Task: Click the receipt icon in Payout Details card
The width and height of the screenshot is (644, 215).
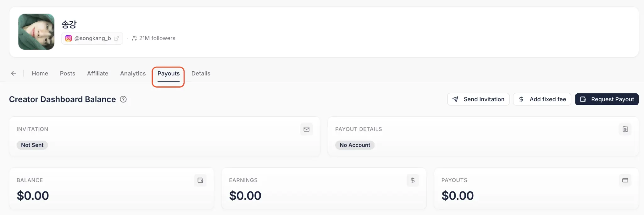Action: pyautogui.click(x=625, y=129)
